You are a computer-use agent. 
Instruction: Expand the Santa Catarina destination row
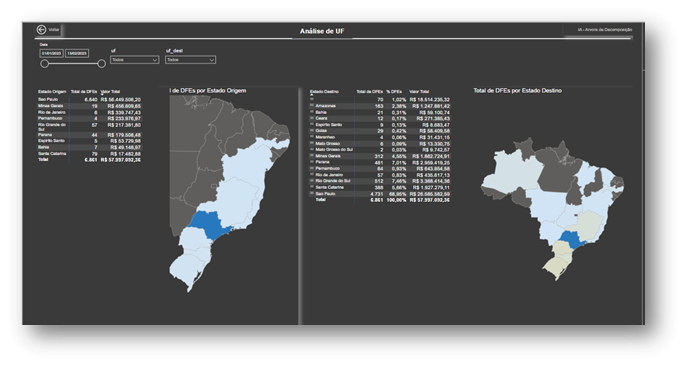click(312, 187)
